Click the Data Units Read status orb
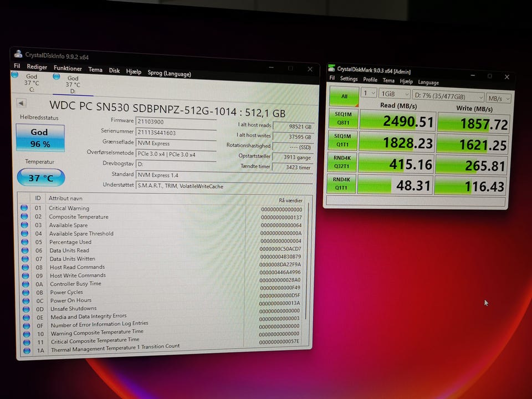Viewport: 532px width, 399px height. pos(25,250)
